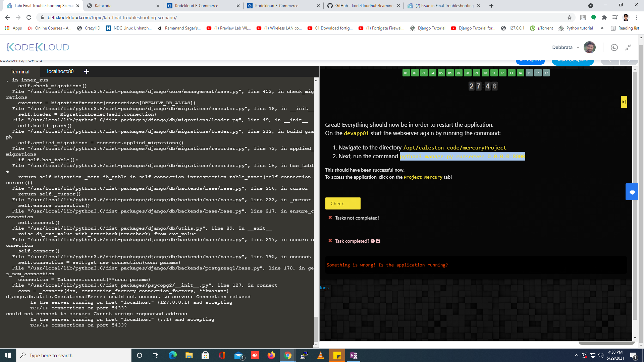
Task: Jump to question step 09
Action: (476, 73)
